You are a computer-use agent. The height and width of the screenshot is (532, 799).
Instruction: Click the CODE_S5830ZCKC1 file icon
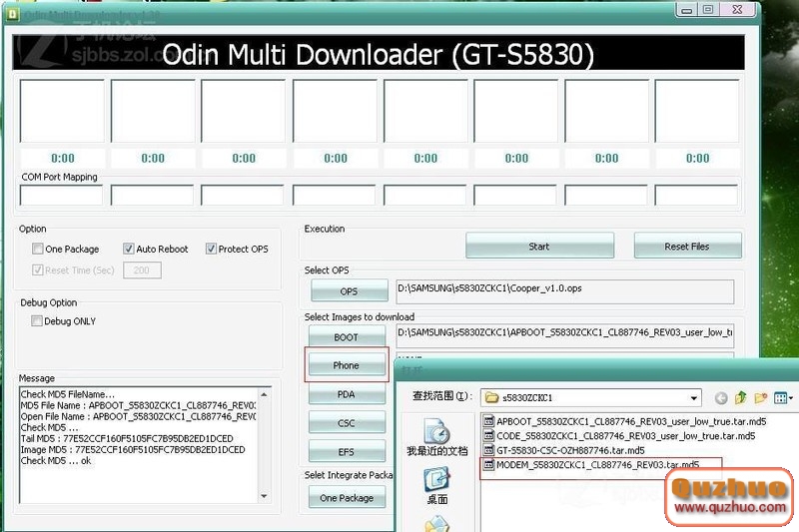click(488, 435)
